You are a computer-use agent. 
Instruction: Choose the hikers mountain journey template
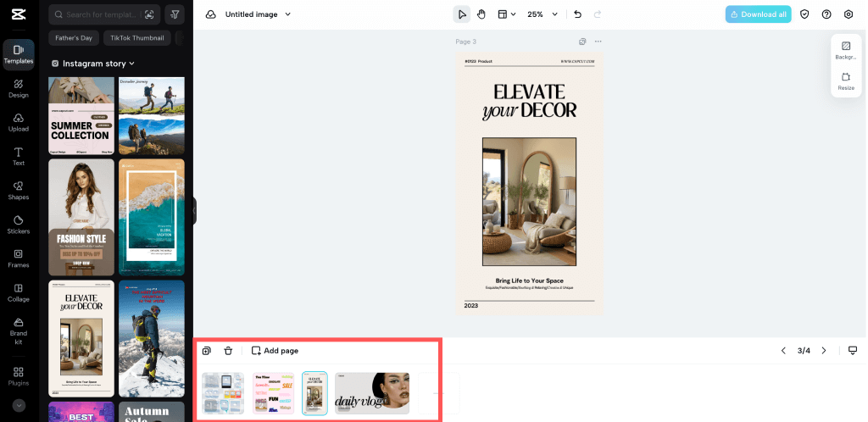click(152, 116)
